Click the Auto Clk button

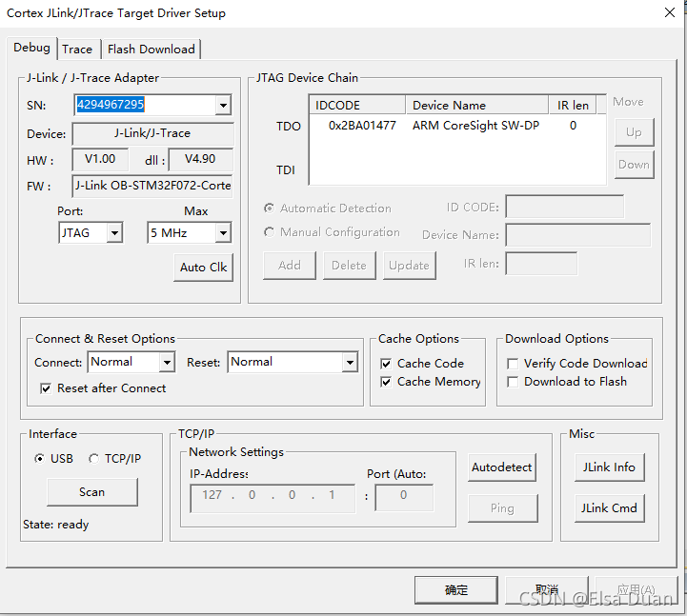203,268
